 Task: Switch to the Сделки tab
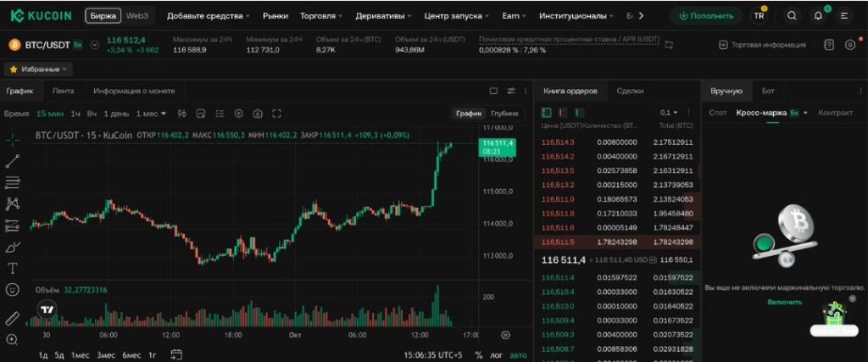tap(630, 91)
